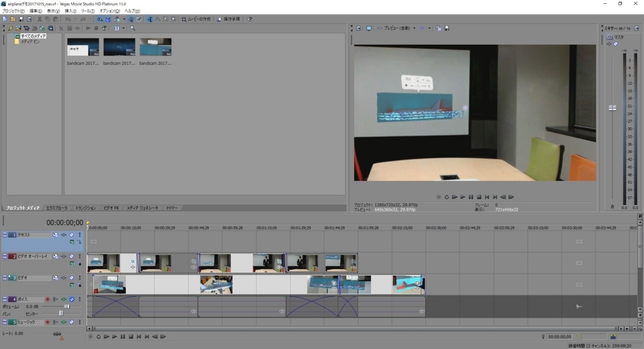Screen dimensions: 644x349
Task: Solo the ビデオ track
Action: [79, 278]
